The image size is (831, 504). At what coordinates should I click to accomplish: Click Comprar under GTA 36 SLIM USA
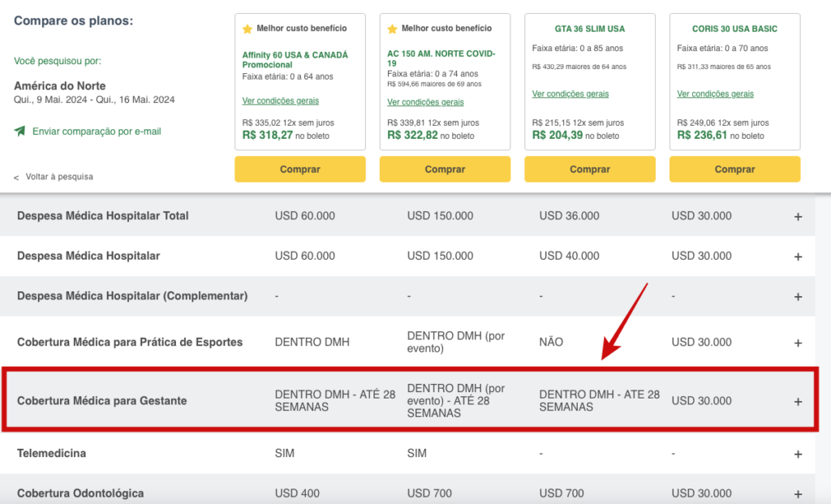(x=590, y=169)
